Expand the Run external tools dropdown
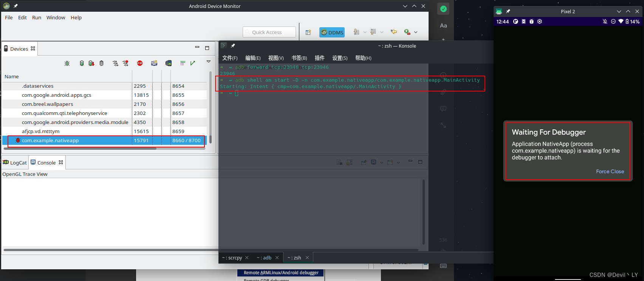The image size is (644, 281). (x=416, y=32)
